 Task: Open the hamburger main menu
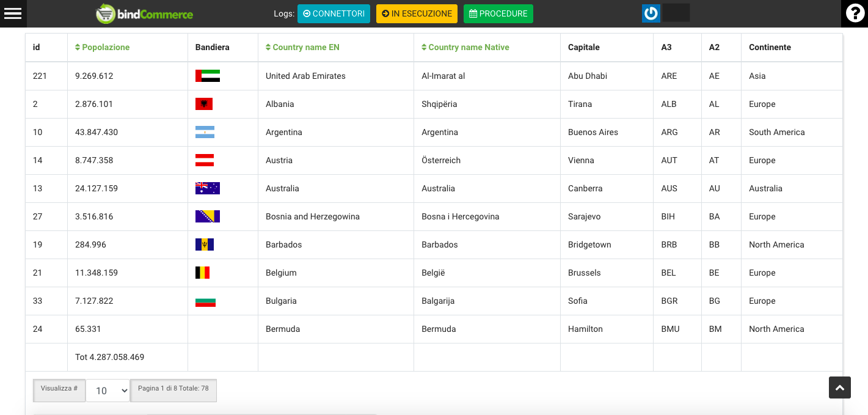(x=13, y=13)
